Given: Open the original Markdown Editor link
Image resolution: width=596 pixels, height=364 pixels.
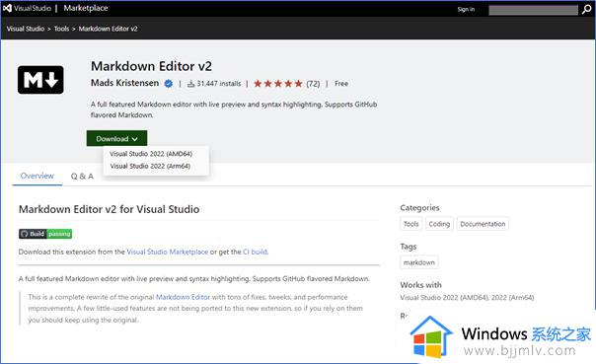Looking at the screenshot, I should tap(183, 297).
